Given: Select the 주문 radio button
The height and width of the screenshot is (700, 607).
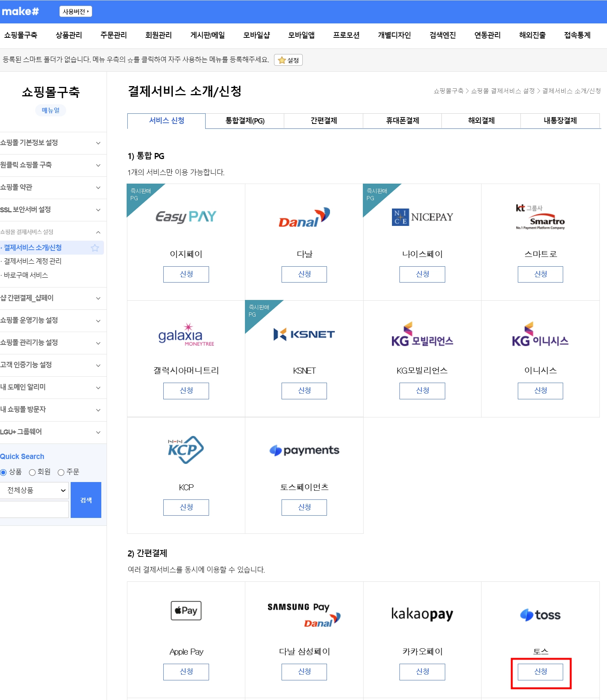Looking at the screenshot, I should click(x=61, y=472).
